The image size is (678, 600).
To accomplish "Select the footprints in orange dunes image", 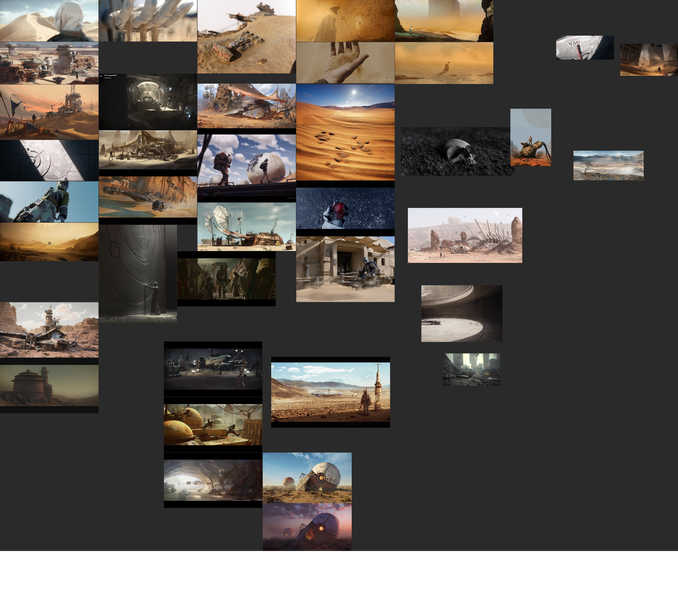I will tap(345, 132).
